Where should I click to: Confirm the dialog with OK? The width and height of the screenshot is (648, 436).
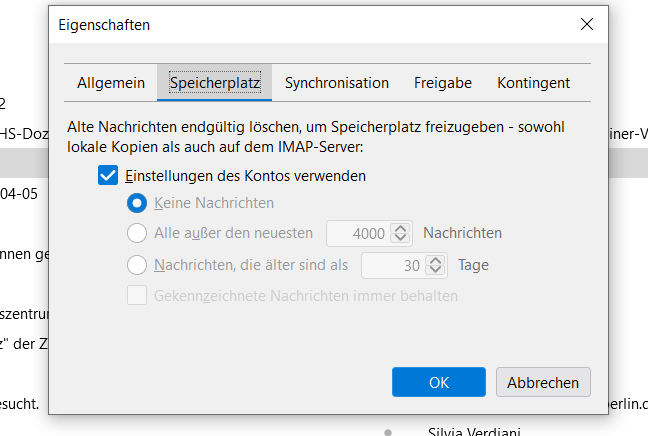coord(439,382)
